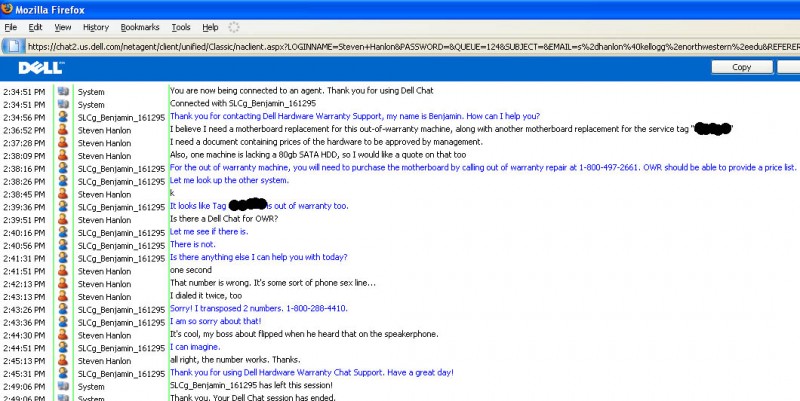Click customer avatar on 2:38:09 PM row
Screen dimensions: 800x401
pyautogui.click(x=63, y=155)
